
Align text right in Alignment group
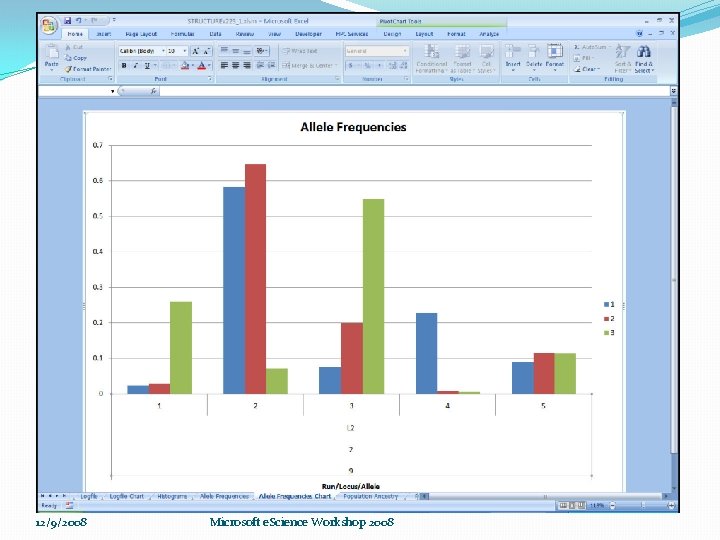point(247,66)
